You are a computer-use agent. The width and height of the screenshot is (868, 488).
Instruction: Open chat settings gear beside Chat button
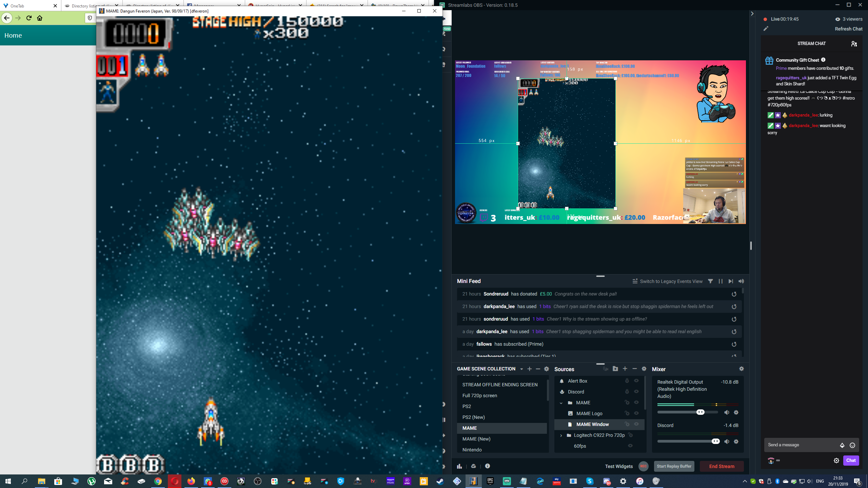836,461
